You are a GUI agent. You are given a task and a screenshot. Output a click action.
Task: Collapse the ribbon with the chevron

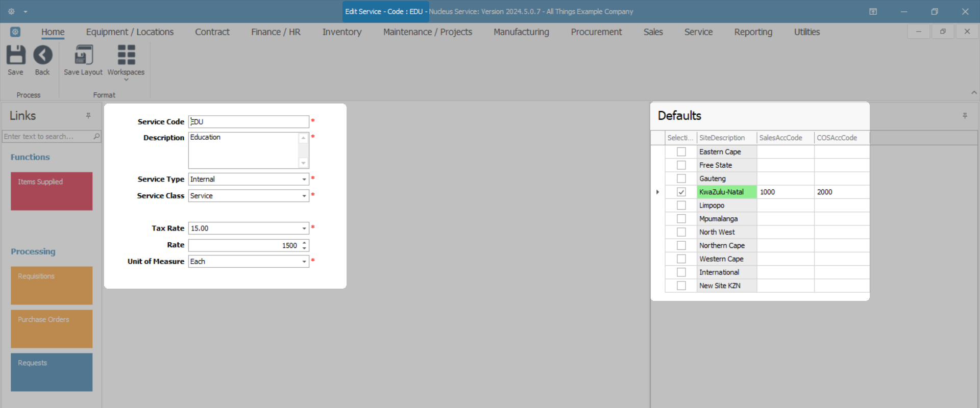tap(974, 92)
